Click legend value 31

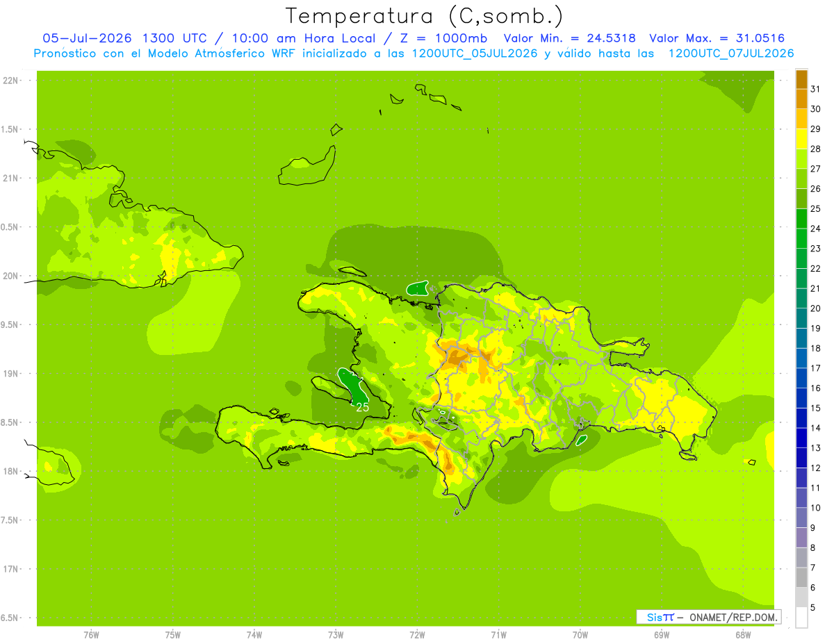click(x=816, y=89)
